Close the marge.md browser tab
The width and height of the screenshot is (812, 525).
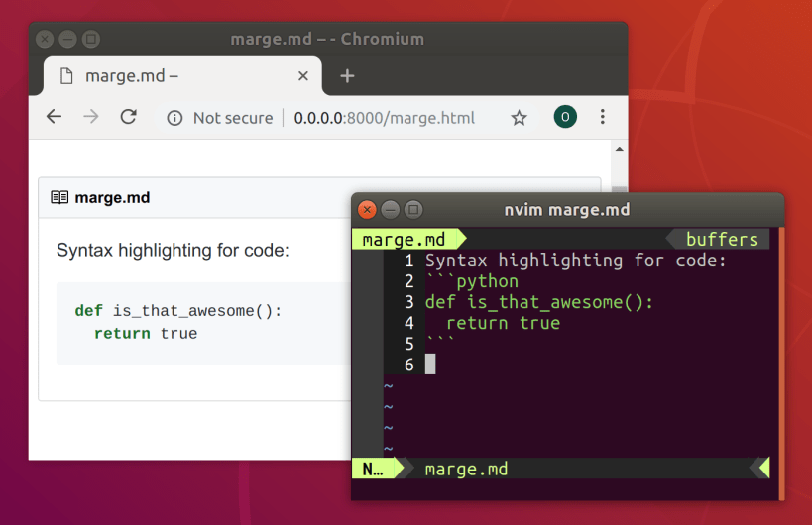tap(303, 76)
